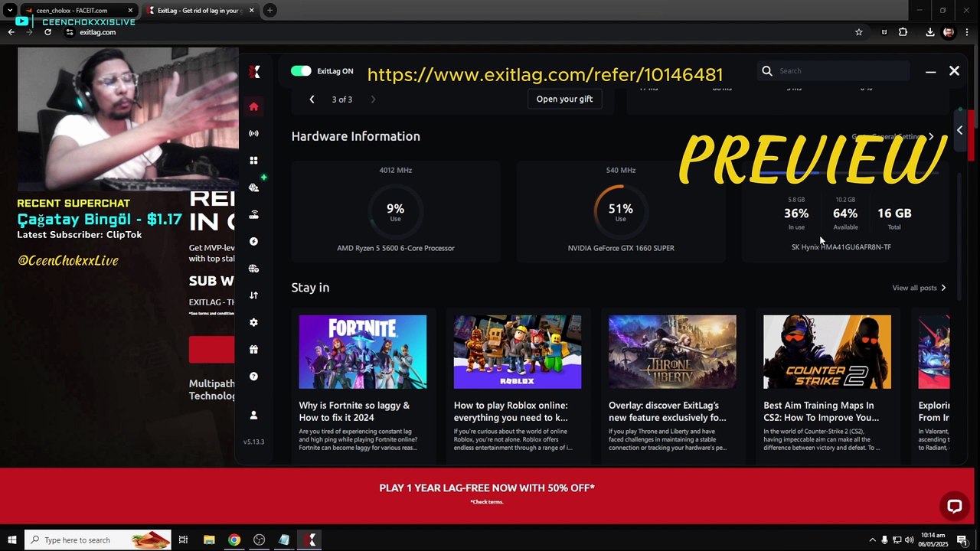Switch to Google Chrome on the taskbar
Viewport: 980px width, 551px height.
[x=234, y=540]
